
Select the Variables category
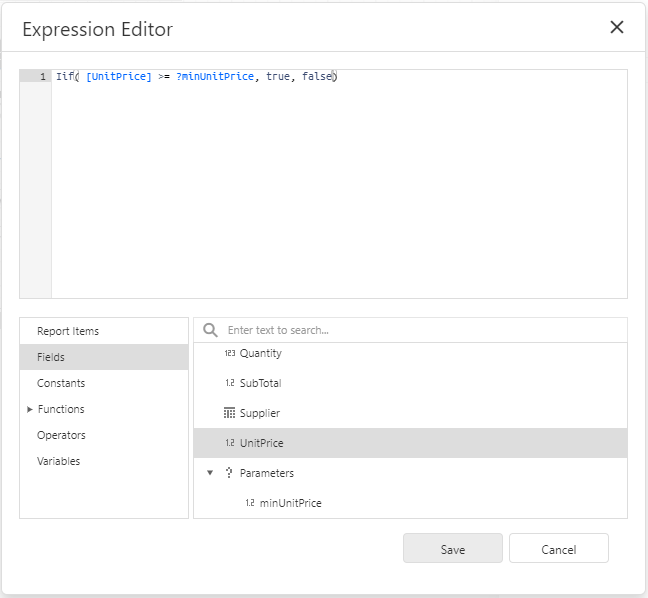tap(59, 461)
